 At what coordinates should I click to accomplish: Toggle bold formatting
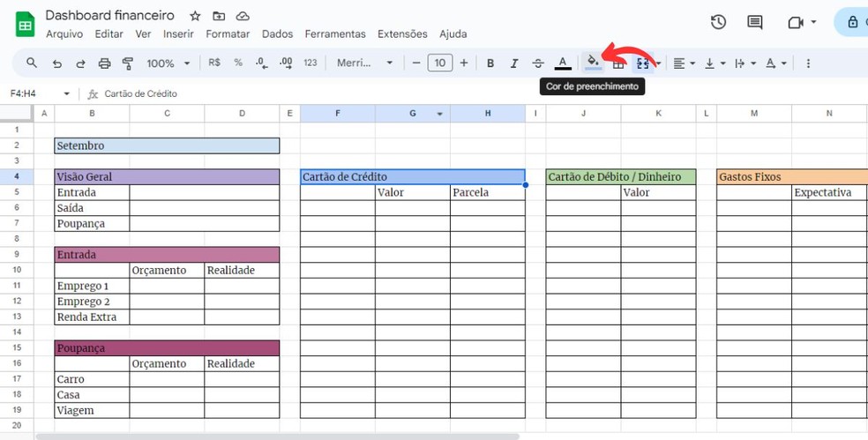[490, 63]
